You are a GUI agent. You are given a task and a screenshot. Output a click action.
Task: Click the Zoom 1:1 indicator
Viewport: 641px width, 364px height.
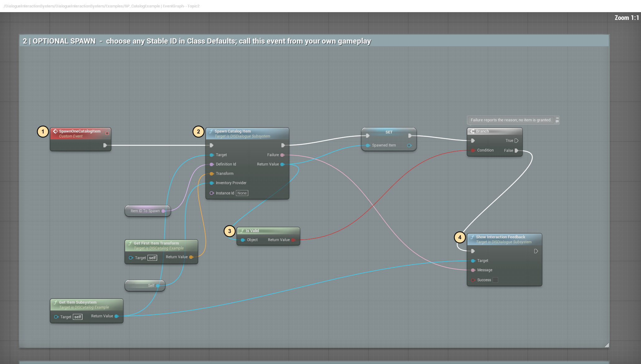pyautogui.click(x=626, y=18)
